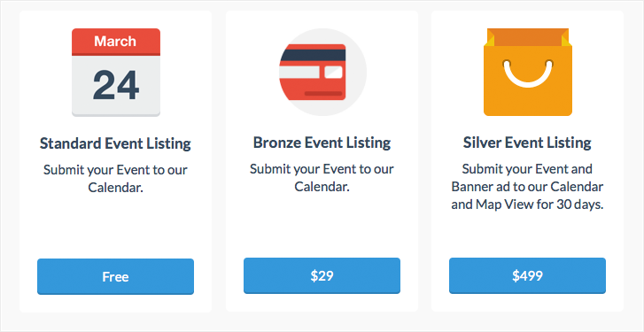Select the $29 pricing button
The image size is (644, 332).
[x=322, y=275]
